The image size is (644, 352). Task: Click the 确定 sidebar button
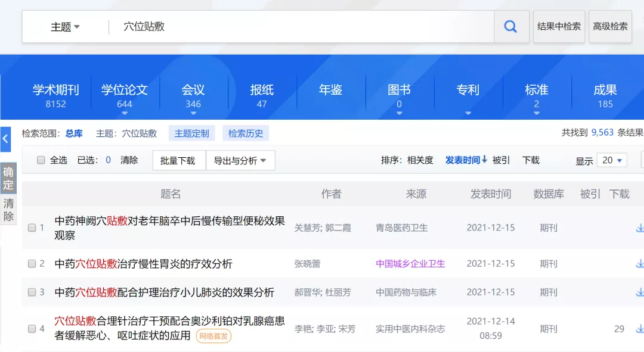click(8, 178)
